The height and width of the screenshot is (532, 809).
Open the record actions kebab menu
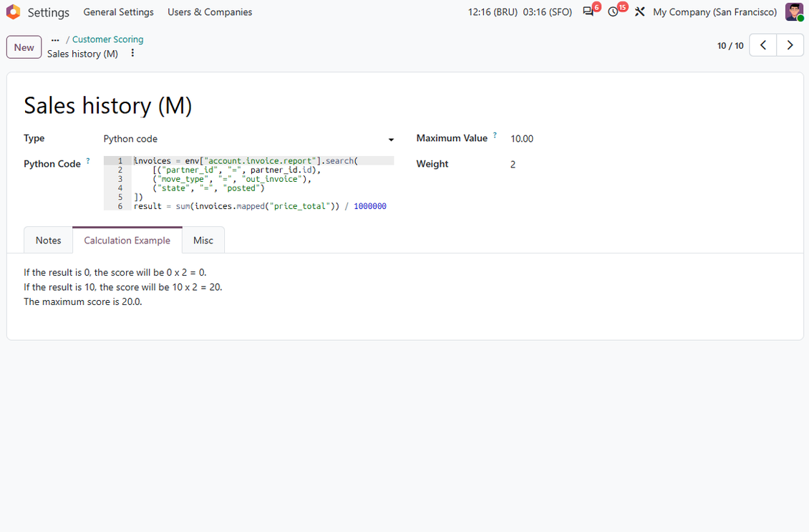[x=132, y=53]
